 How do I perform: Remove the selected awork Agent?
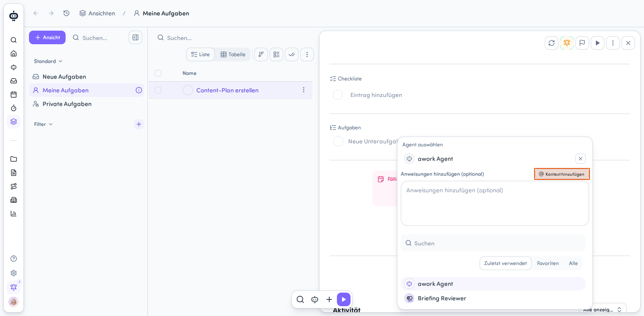point(581,159)
